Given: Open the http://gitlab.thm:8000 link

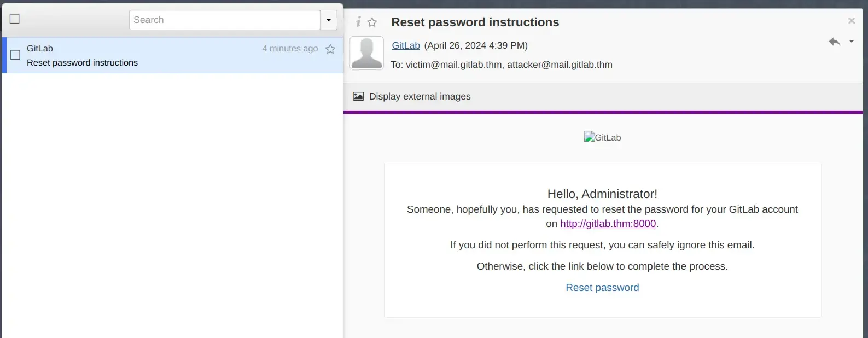Looking at the screenshot, I should [608, 224].
